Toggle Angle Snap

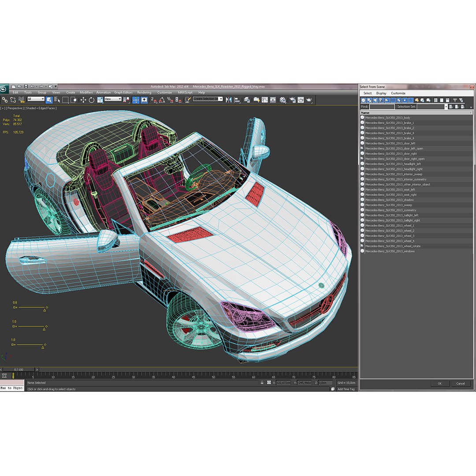(162, 100)
